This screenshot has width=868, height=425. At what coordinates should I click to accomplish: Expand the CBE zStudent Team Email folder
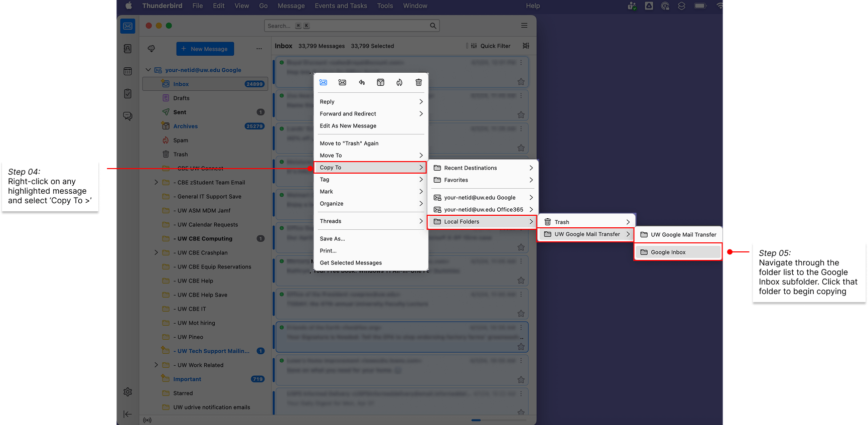click(x=156, y=182)
